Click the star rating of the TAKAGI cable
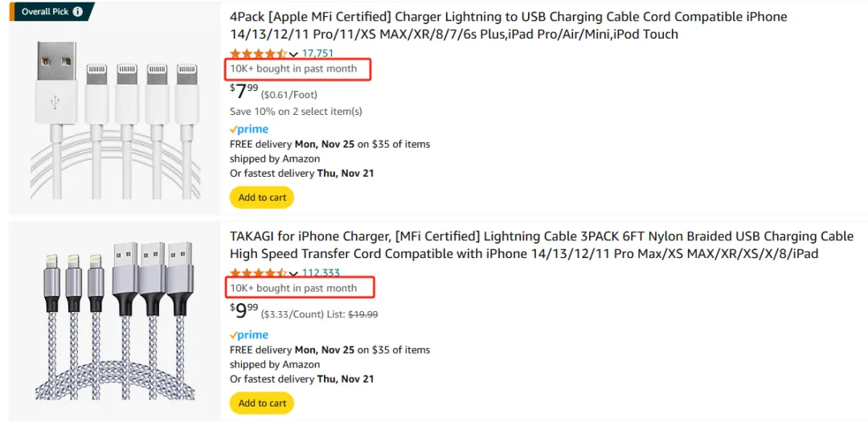 (258, 273)
